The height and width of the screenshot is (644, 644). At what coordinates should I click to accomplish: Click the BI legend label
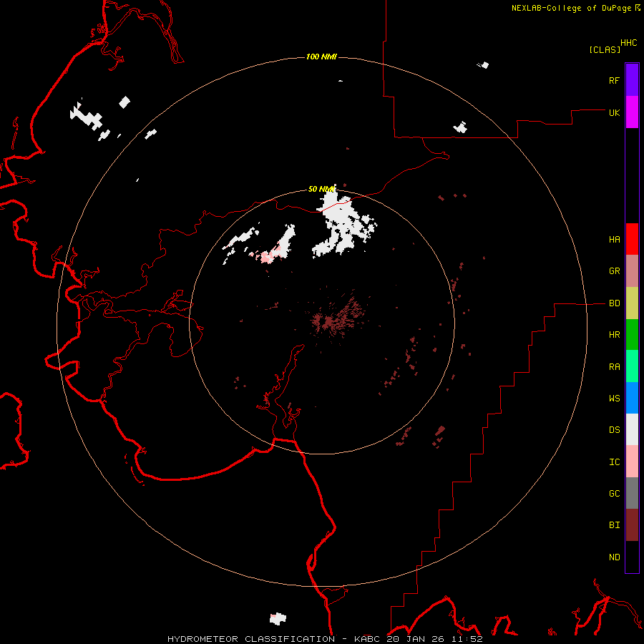tap(614, 525)
